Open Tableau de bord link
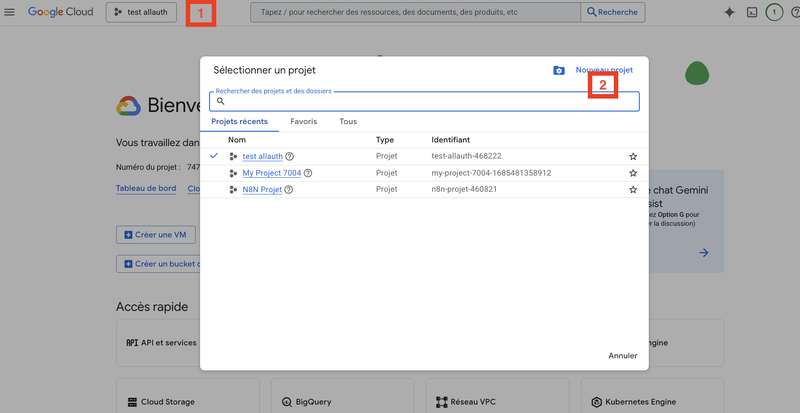The height and width of the screenshot is (413, 800). [146, 188]
